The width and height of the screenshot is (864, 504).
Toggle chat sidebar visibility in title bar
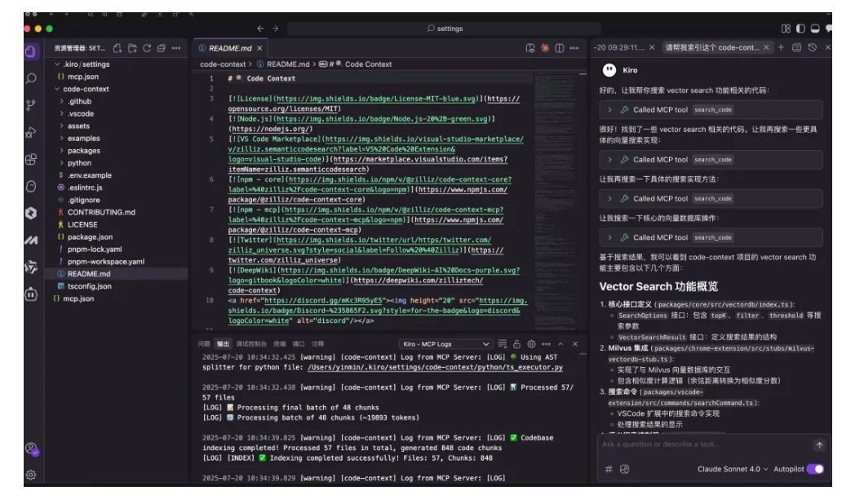(x=828, y=29)
